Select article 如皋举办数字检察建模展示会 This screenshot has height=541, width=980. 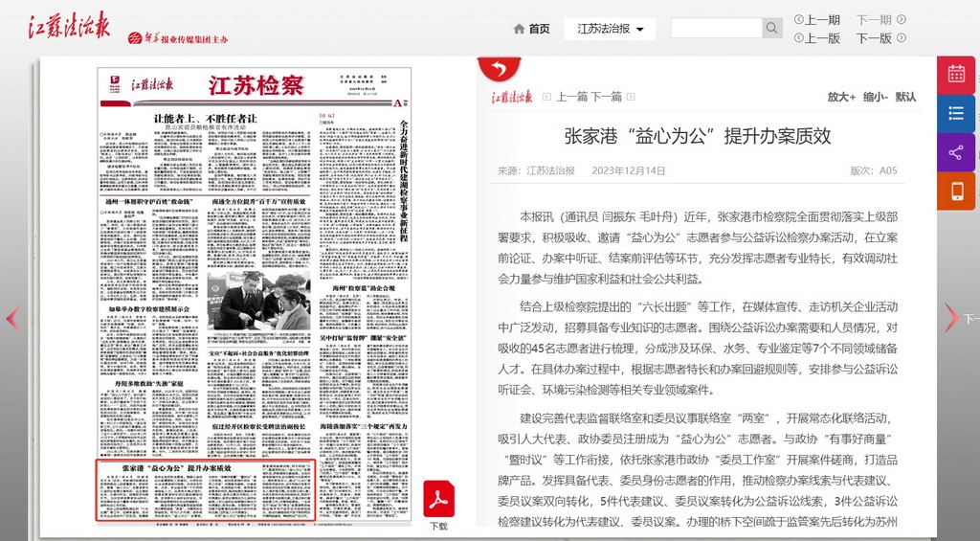click(148, 309)
